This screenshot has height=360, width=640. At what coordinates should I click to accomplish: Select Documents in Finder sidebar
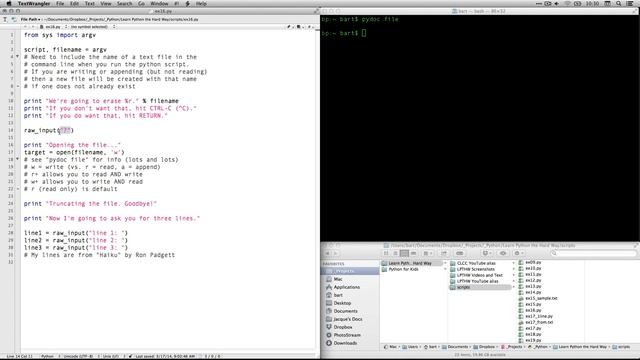(351, 311)
